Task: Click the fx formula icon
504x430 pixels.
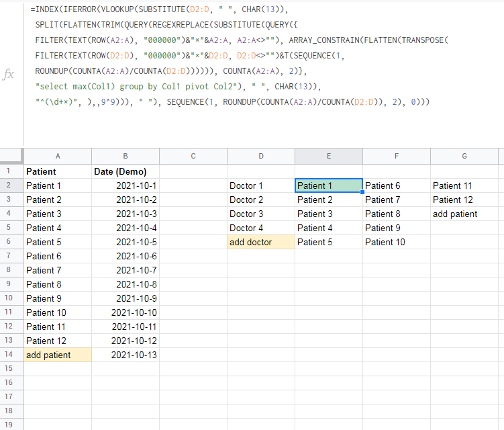Action: click(x=9, y=74)
